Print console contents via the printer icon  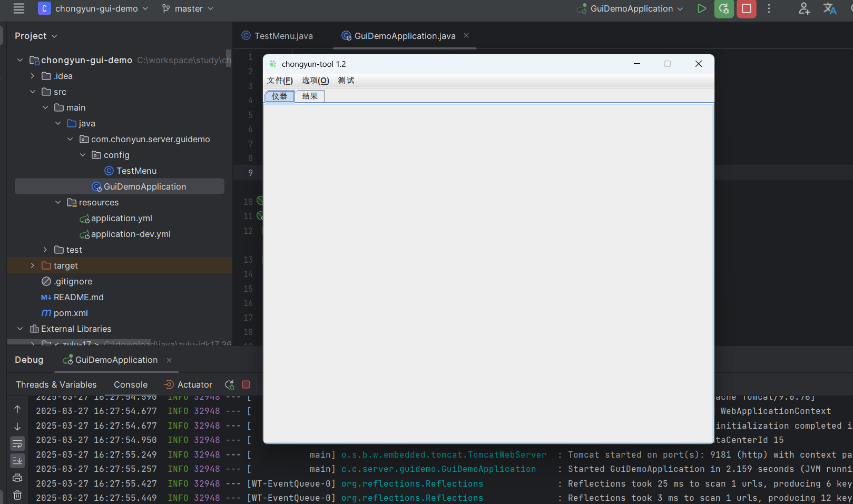point(17,478)
